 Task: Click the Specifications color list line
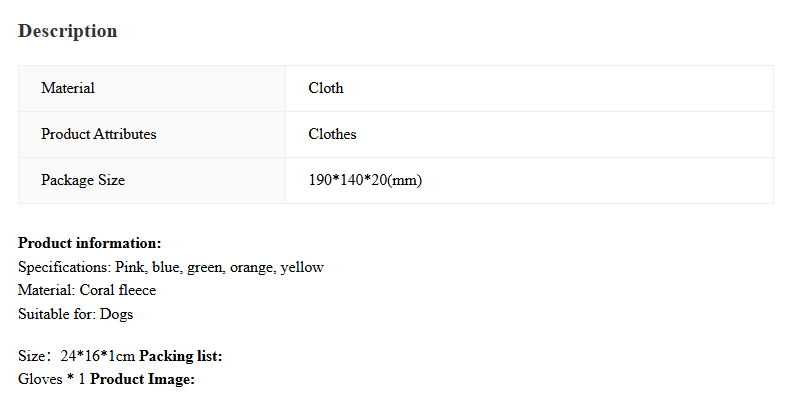pos(171,267)
